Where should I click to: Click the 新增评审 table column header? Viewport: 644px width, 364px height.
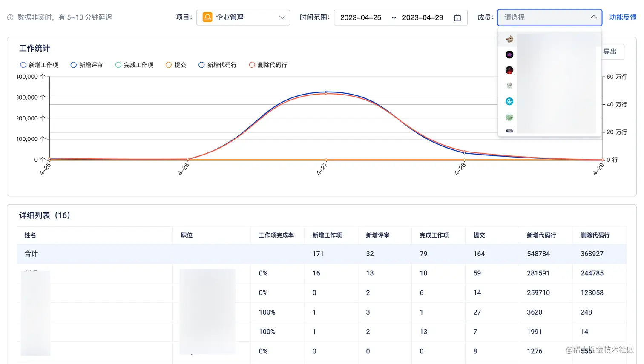pyautogui.click(x=378, y=235)
